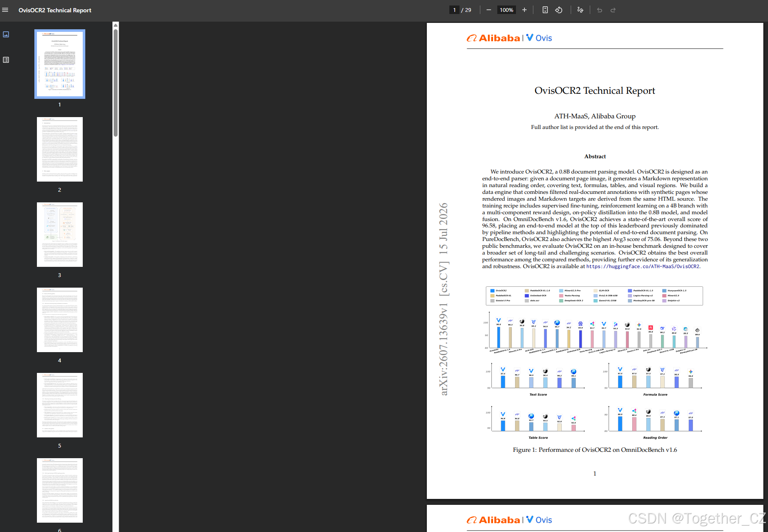
Task: Open page 1 thumbnail
Action: [x=60, y=64]
